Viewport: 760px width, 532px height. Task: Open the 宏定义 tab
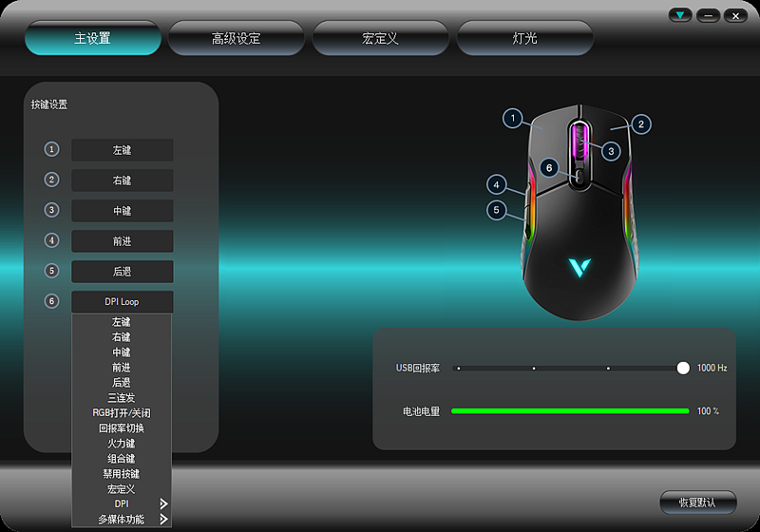pyautogui.click(x=380, y=38)
